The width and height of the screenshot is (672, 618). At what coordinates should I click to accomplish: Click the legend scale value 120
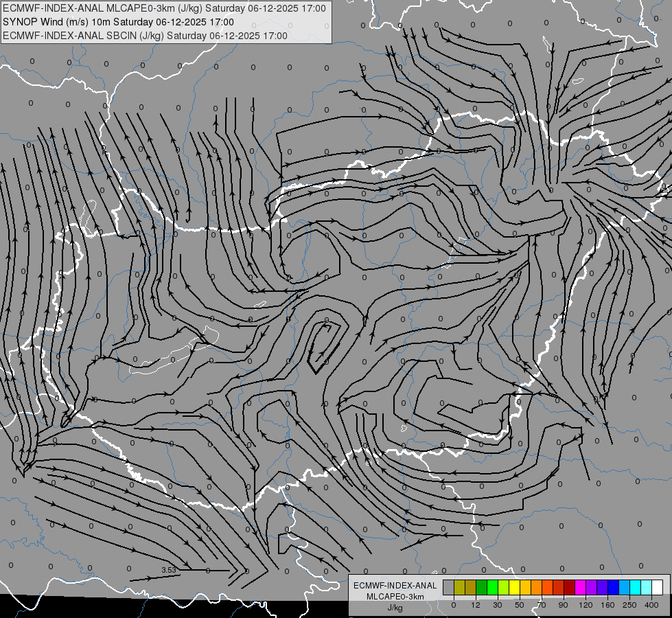[586, 605]
